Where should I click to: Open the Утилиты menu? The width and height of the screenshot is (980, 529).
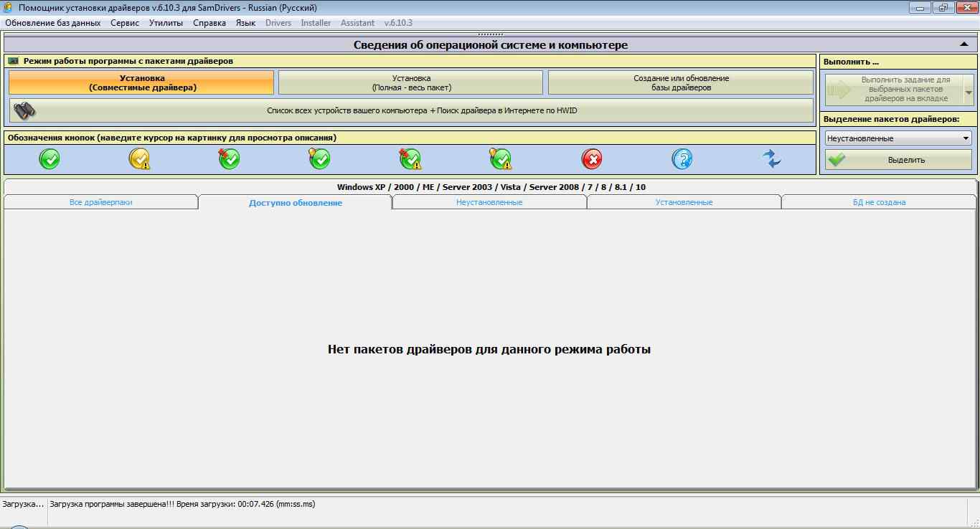(166, 23)
